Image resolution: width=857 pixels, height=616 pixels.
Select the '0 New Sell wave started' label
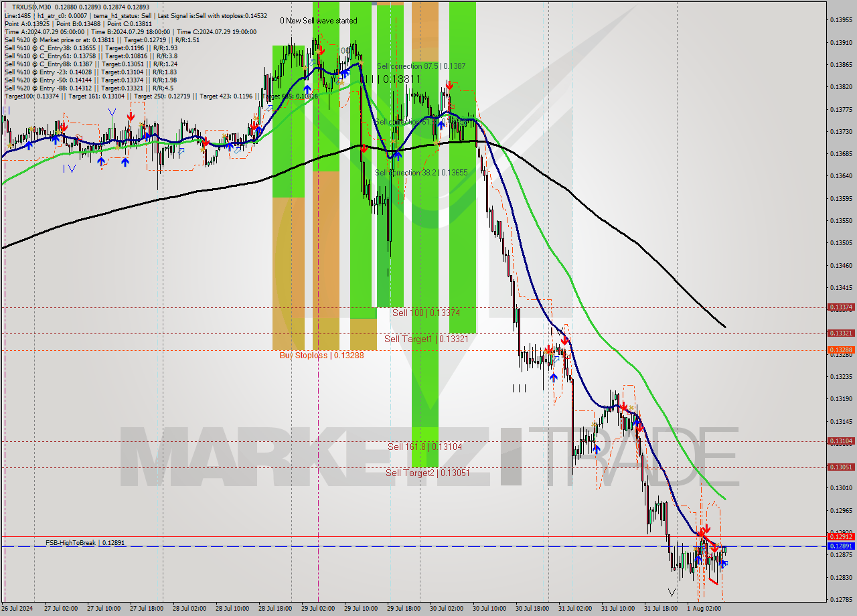pyautogui.click(x=319, y=21)
